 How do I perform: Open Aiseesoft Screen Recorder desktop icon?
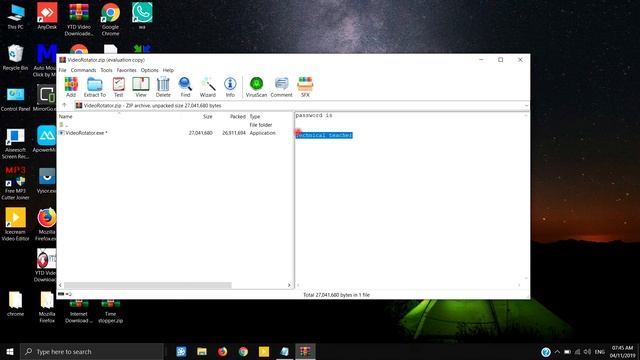16,143
